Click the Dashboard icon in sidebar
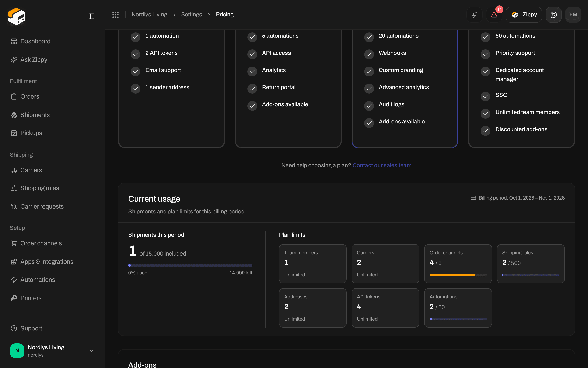588x368 pixels. [14, 41]
